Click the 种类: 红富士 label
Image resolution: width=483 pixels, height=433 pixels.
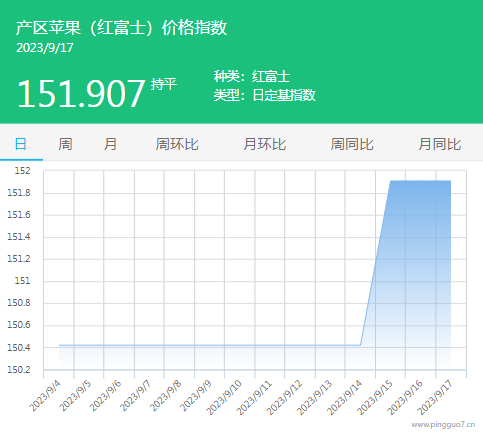(252, 76)
